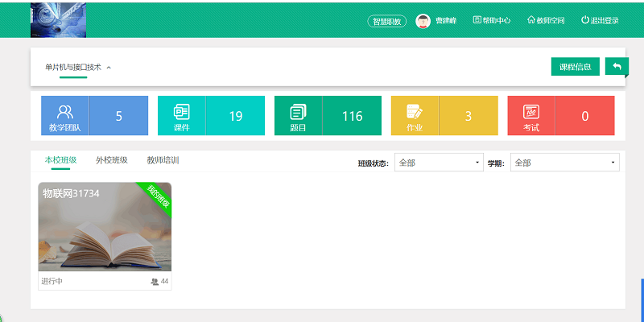Open the 学期 semester dropdown
The height and width of the screenshot is (322, 644).
[x=564, y=163]
